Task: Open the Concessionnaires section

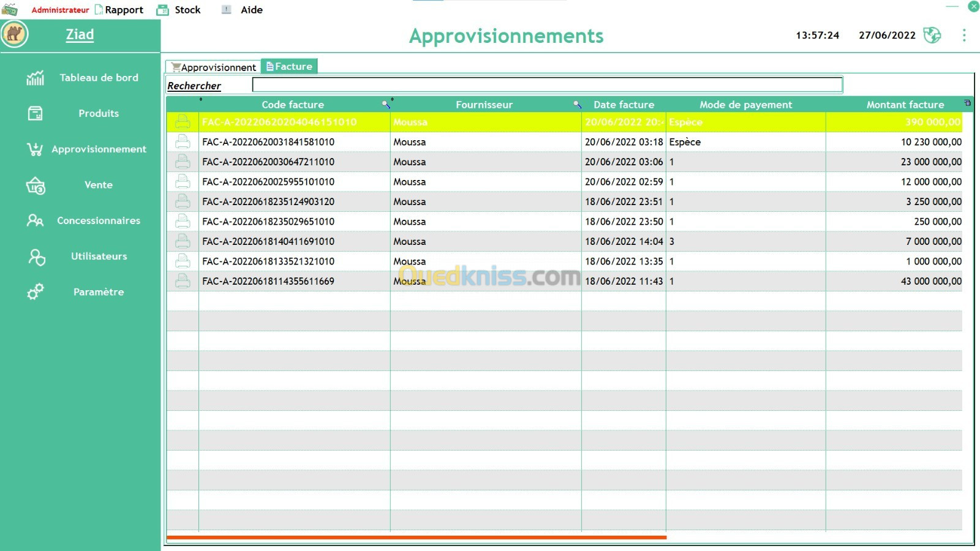Action: click(99, 220)
